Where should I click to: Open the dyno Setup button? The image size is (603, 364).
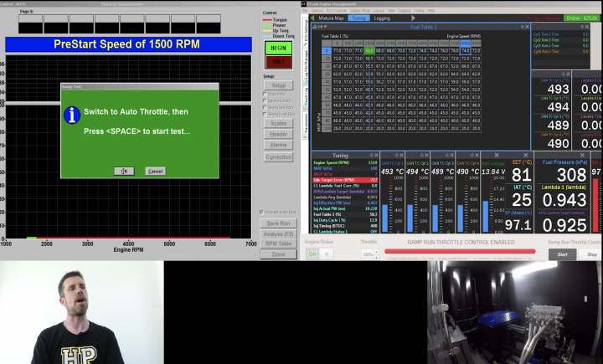(x=278, y=85)
